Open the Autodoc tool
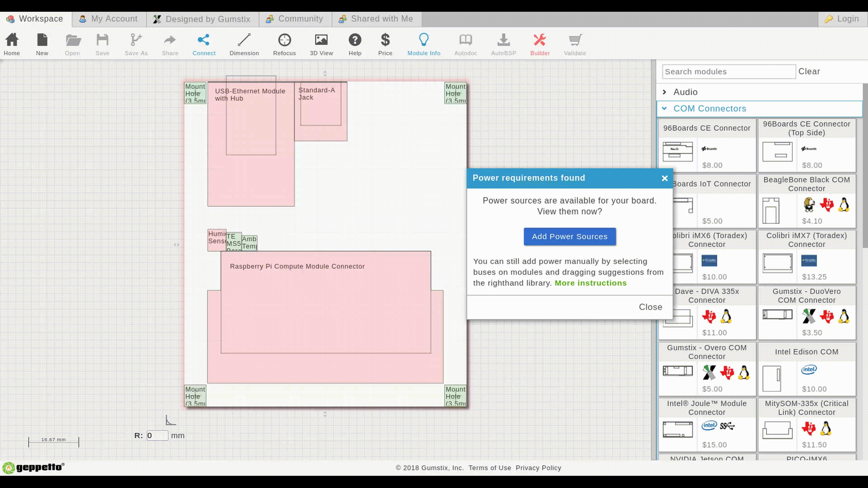Image resolution: width=868 pixels, height=488 pixels. coord(466,45)
